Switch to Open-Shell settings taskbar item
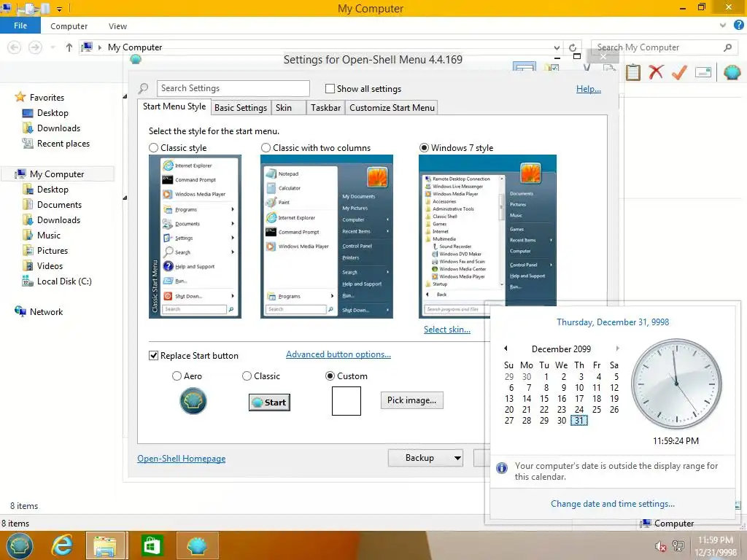The height and width of the screenshot is (560, 747). tap(197, 545)
